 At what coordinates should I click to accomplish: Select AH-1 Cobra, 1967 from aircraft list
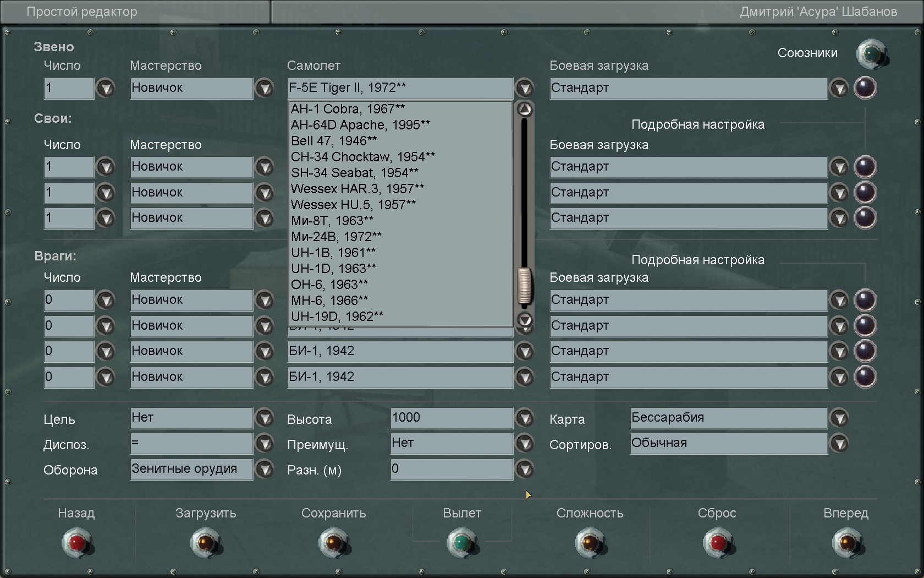pyautogui.click(x=400, y=109)
